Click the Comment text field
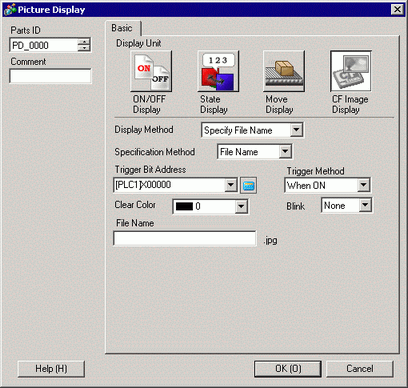 (x=50, y=76)
